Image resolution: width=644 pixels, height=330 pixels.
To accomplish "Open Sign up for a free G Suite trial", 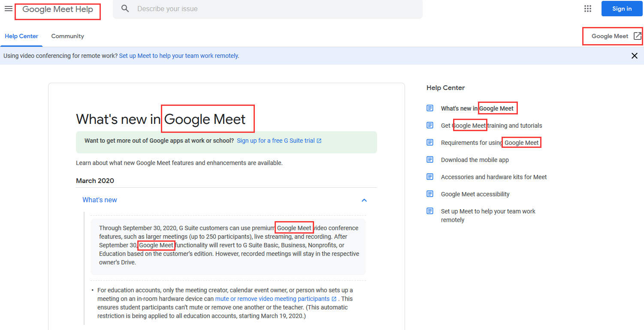I will 276,141.
